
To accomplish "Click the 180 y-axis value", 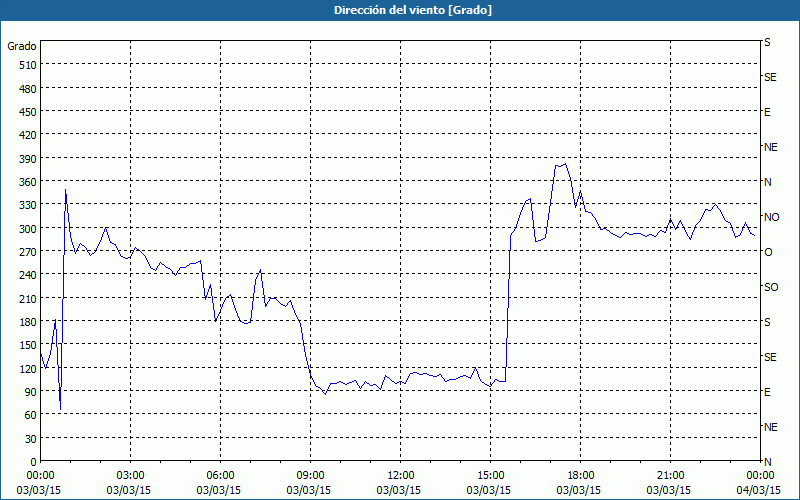I will tap(28, 322).
